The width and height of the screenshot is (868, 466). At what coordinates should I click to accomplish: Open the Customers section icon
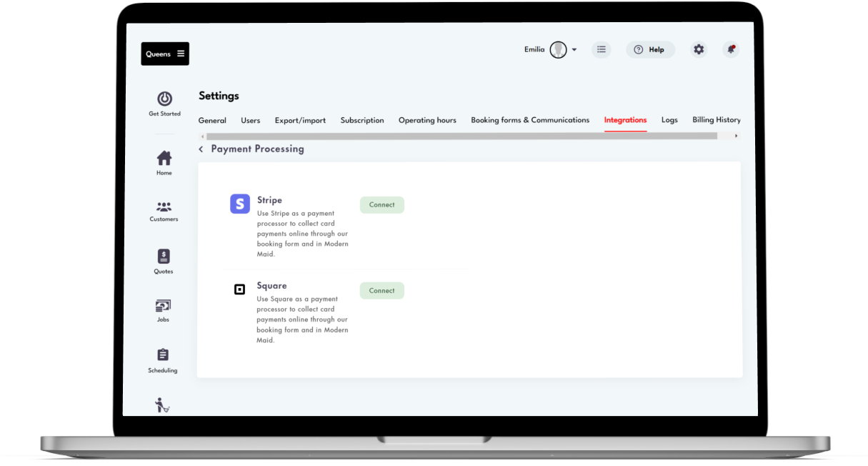164,207
